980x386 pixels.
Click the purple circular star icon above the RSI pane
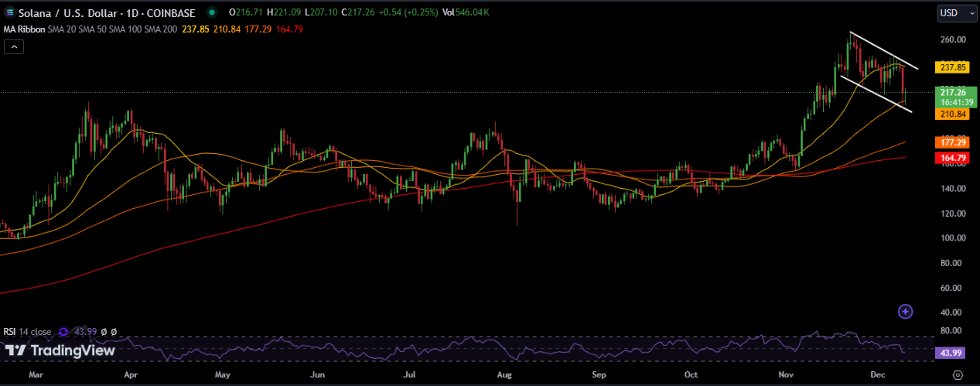906,312
